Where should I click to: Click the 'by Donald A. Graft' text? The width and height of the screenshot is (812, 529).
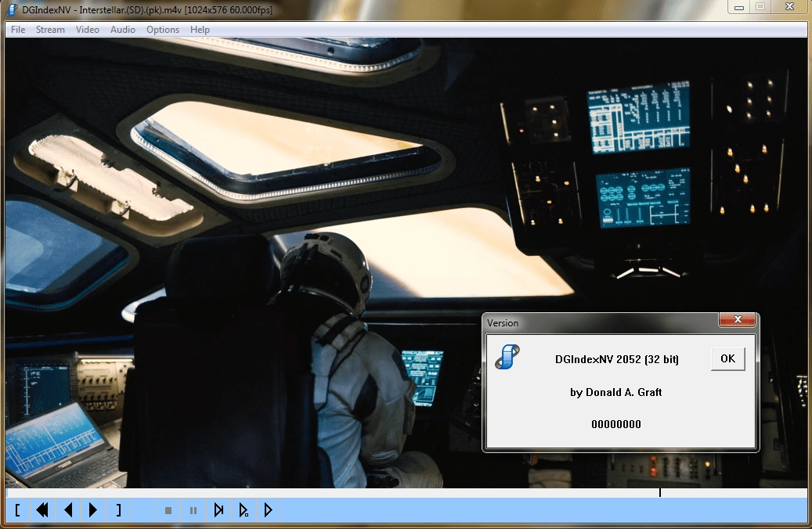[615, 392]
